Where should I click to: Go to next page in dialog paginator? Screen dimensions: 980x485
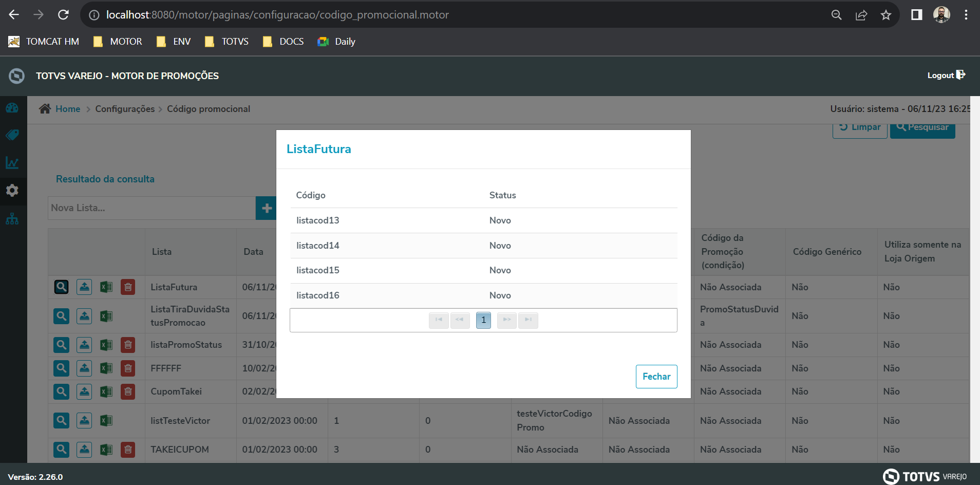[x=507, y=320]
